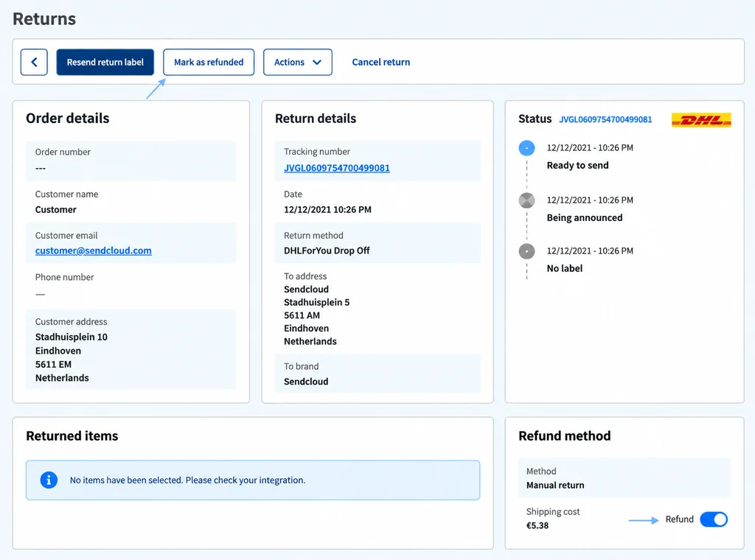This screenshot has height=560, width=755.
Task: Click the 'Returned items' heading
Action: 72,436
